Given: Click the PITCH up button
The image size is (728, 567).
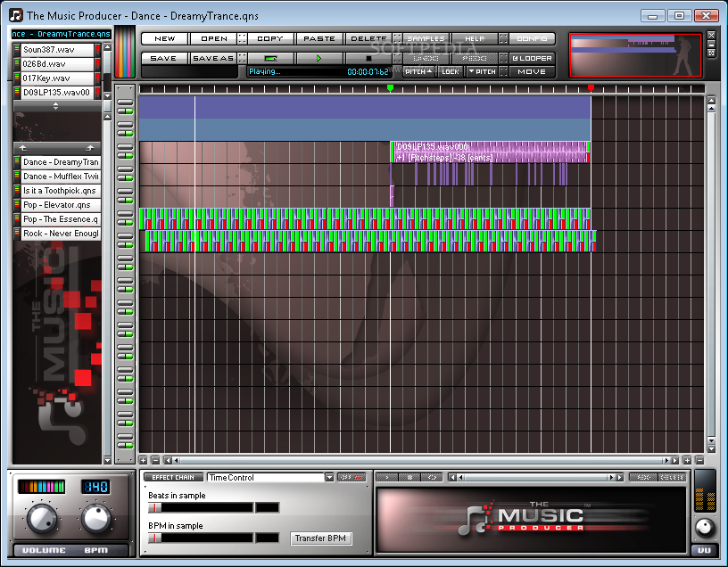Looking at the screenshot, I should click(418, 71).
